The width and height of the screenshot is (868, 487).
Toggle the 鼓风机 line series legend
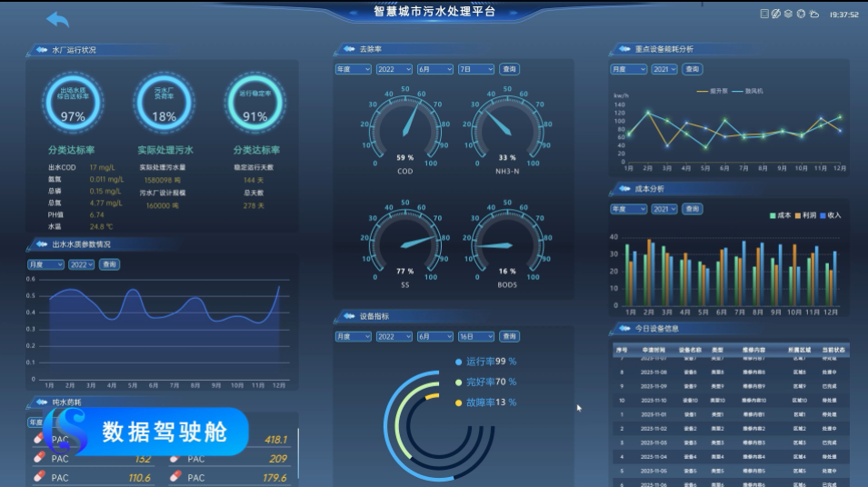point(747,91)
